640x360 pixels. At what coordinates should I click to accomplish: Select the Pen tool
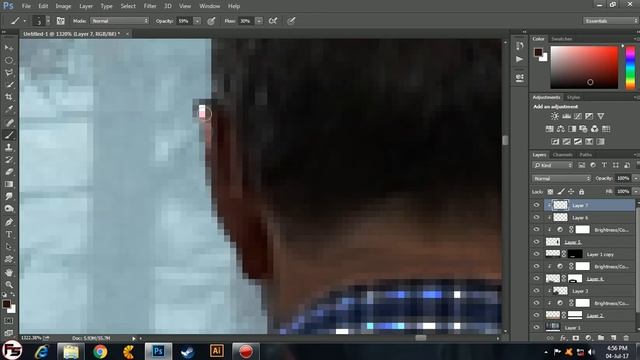pyautogui.click(x=9, y=222)
